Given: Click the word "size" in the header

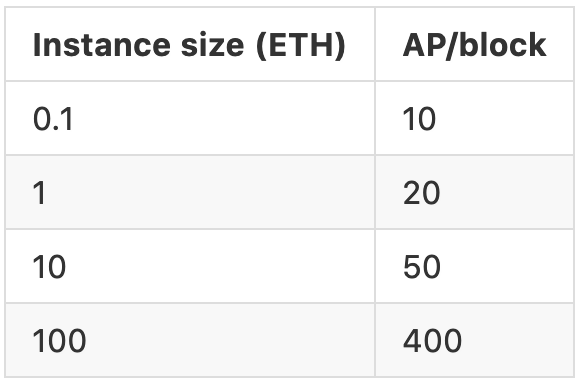Looking at the screenshot, I should coord(212,46).
